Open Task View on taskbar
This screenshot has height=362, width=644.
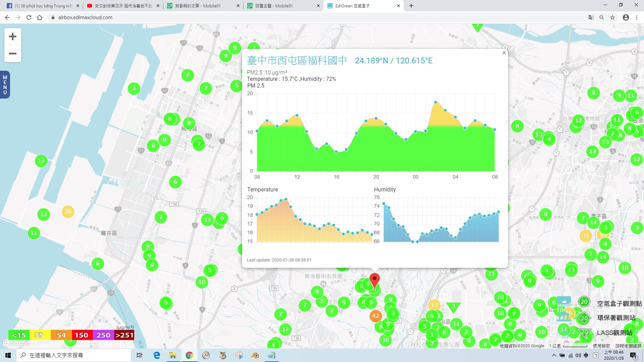(x=140, y=355)
